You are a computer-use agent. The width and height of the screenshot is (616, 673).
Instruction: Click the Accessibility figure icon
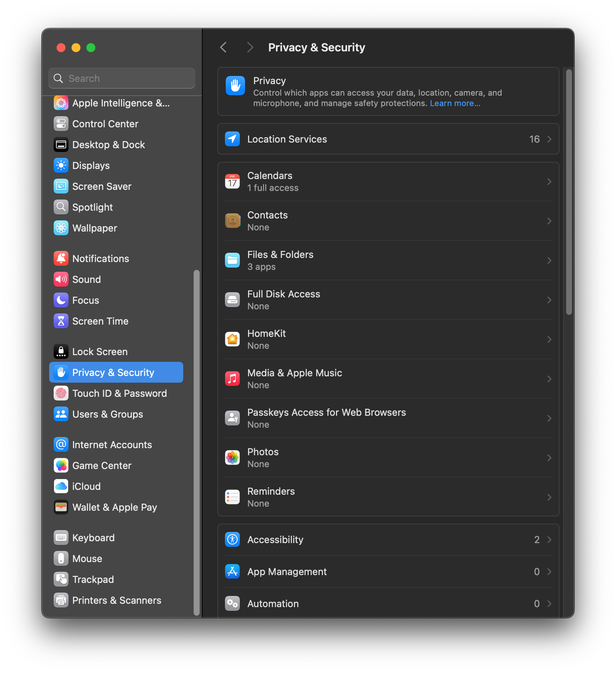pyautogui.click(x=232, y=540)
